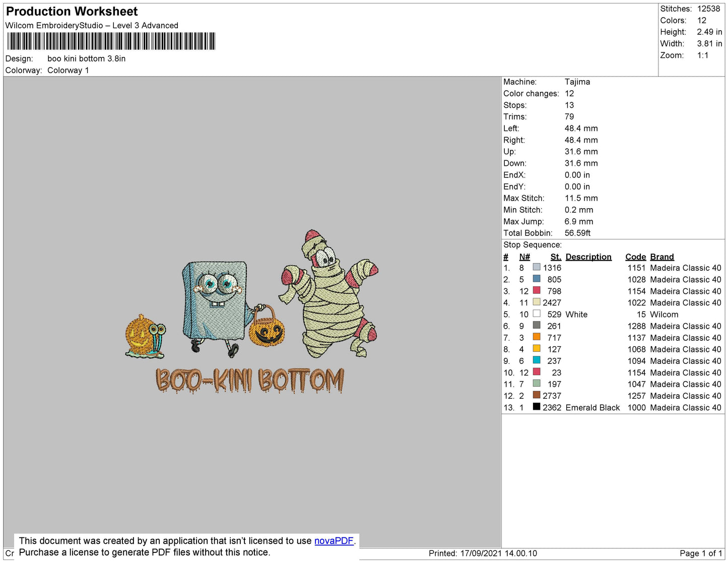This screenshot has height=563, width=728.
Task: Select the blue swatch for code 1028
Action: point(537,279)
